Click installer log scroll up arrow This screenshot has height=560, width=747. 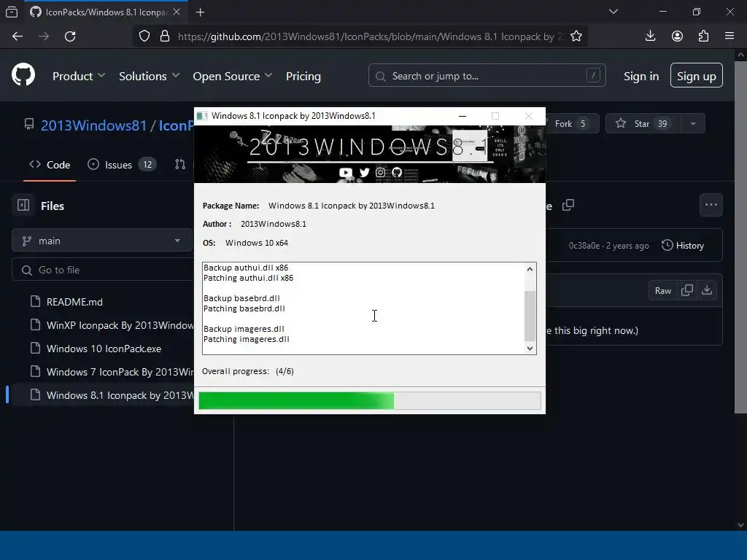(x=530, y=269)
